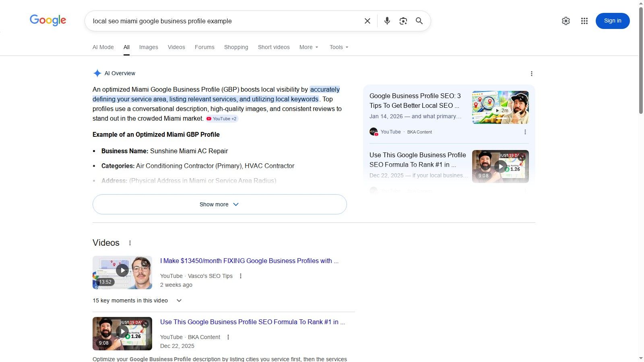The image size is (644, 362).
Task: Play the 13:52 Vasco's SEO Tips thumbnail
Action: pos(122,272)
